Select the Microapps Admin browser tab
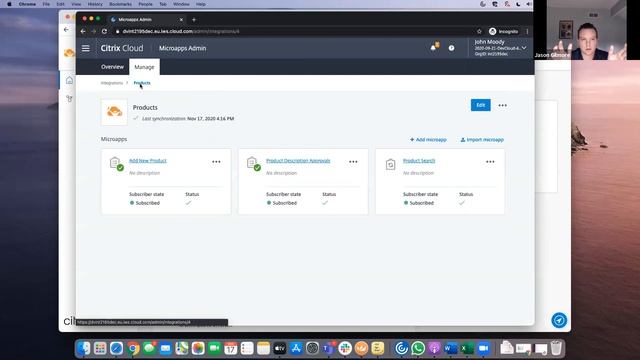Viewport: 640px width, 360px height. click(x=146, y=20)
